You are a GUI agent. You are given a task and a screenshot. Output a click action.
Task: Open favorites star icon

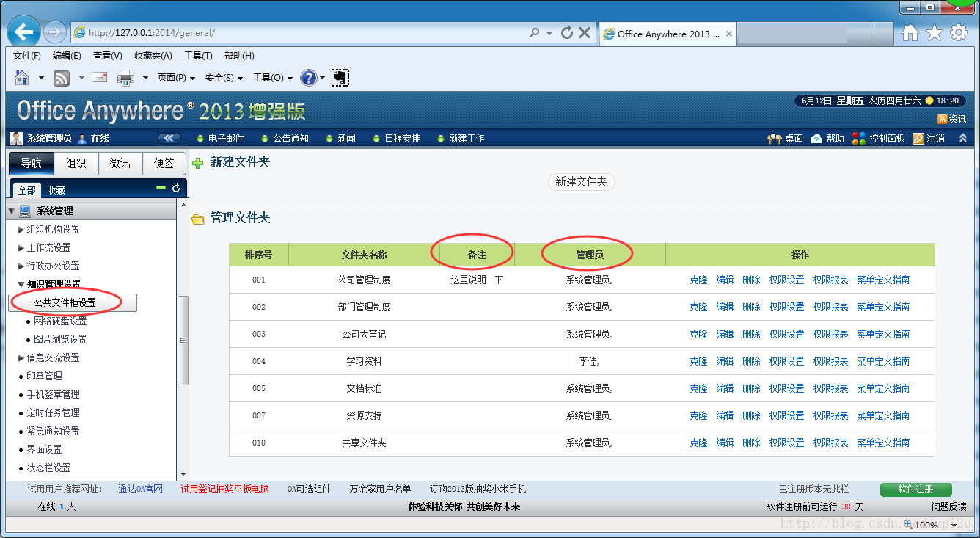[934, 33]
